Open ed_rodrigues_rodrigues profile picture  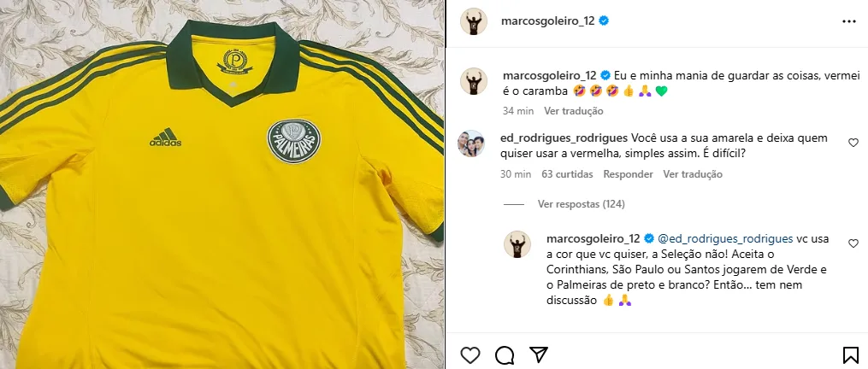coord(471,143)
